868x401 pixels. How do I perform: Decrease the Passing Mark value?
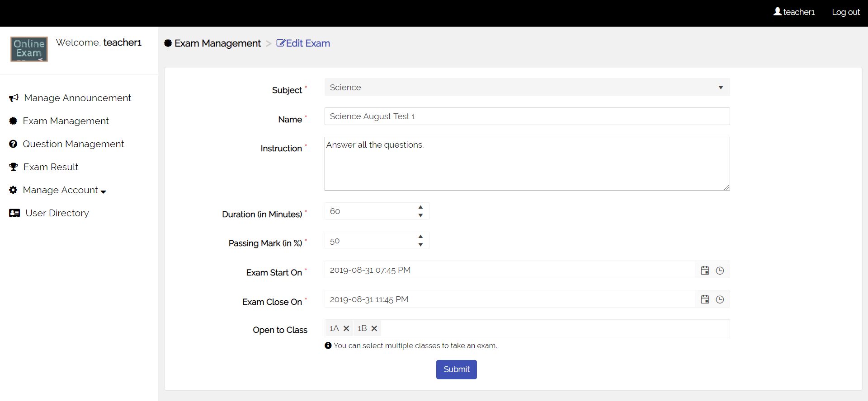tap(420, 245)
